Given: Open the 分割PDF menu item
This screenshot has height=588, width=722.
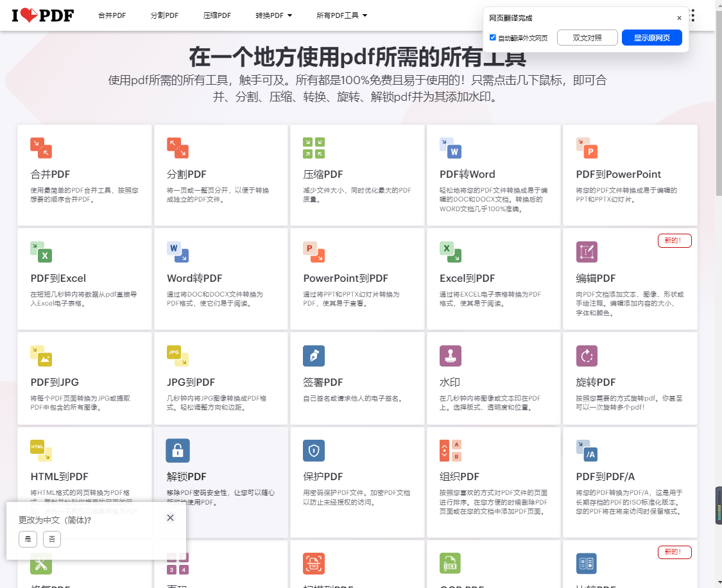Looking at the screenshot, I should 164,15.
